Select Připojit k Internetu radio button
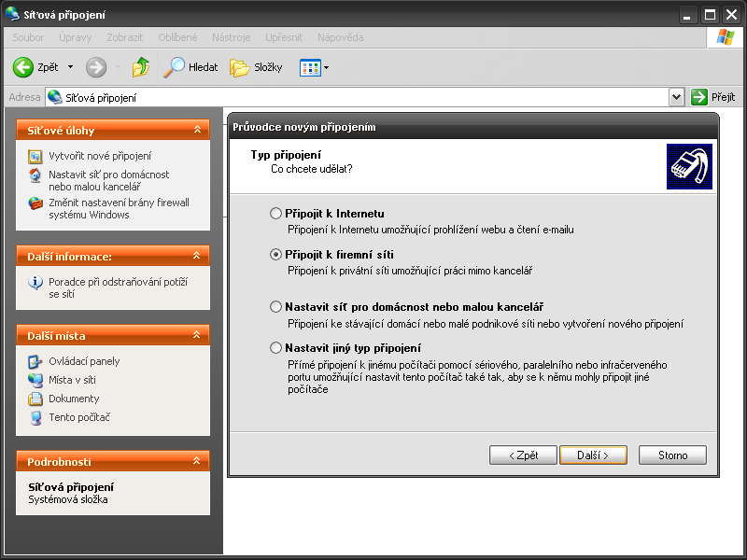Screen dimensions: 747x560 (275, 214)
